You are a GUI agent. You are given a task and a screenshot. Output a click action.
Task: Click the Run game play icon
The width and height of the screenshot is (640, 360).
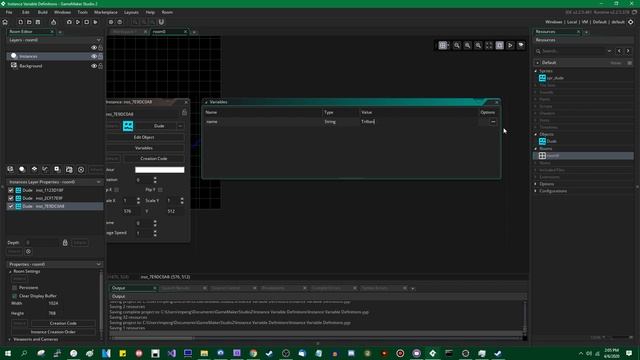click(78, 22)
